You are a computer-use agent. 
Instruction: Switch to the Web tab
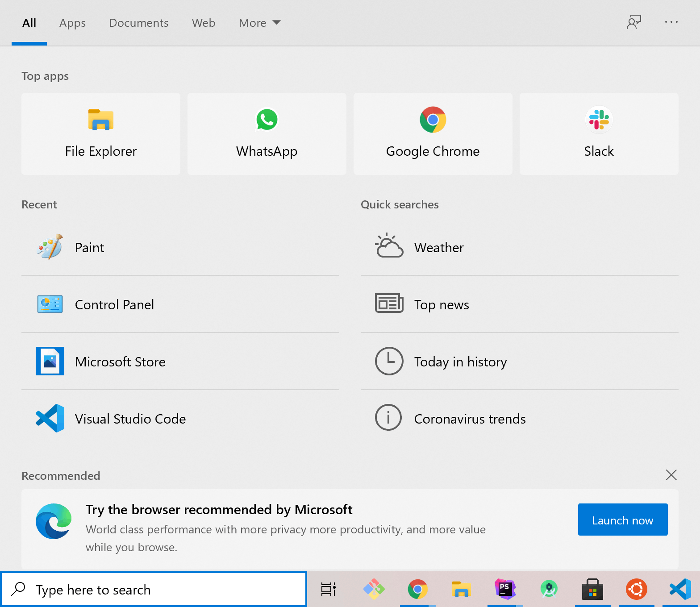coord(204,23)
